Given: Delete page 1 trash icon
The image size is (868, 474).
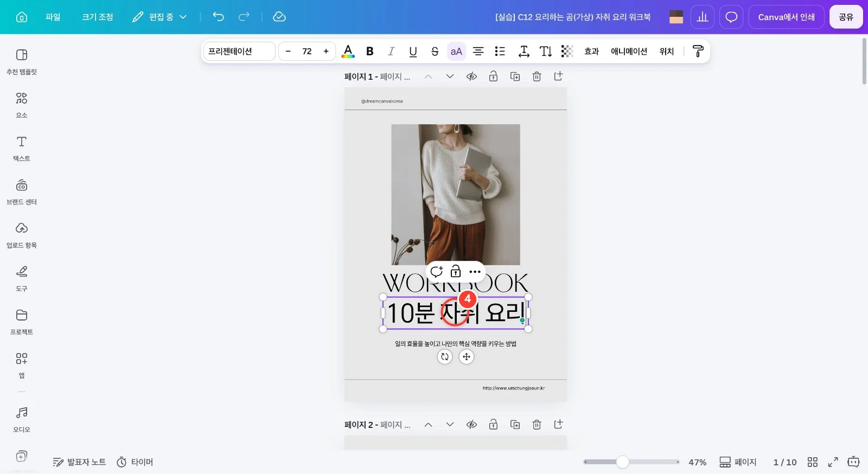Looking at the screenshot, I should (537, 76).
